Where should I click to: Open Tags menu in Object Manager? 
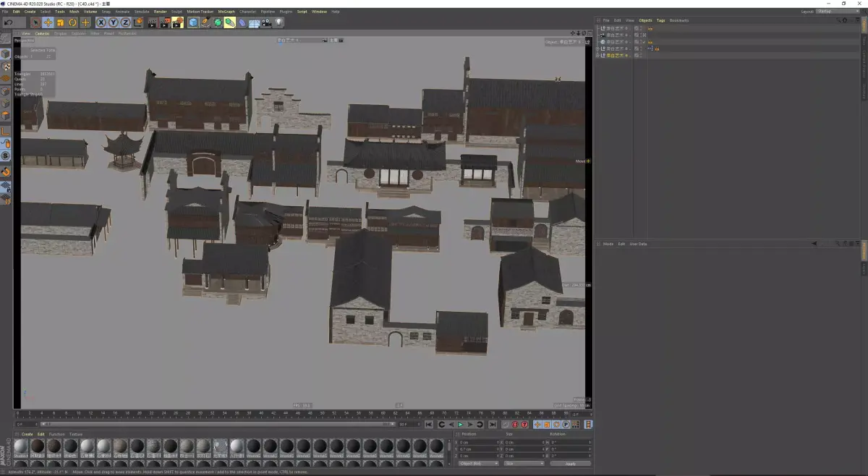pos(661,20)
